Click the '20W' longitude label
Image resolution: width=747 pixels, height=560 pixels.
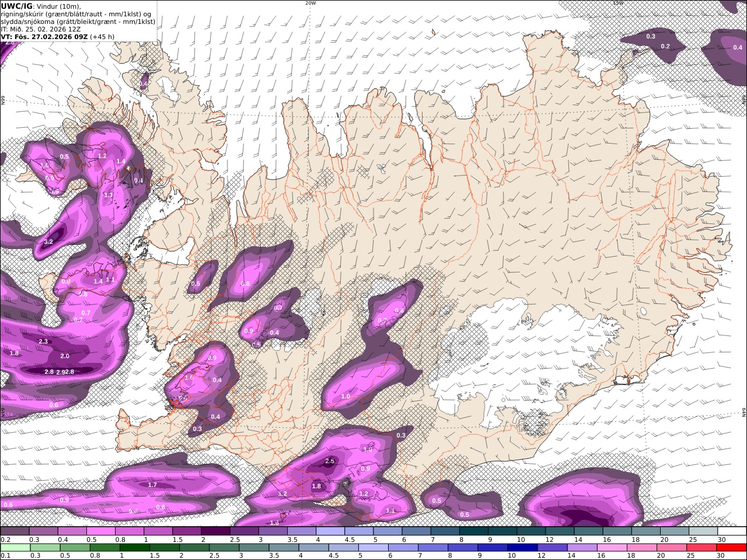[x=310, y=3]
